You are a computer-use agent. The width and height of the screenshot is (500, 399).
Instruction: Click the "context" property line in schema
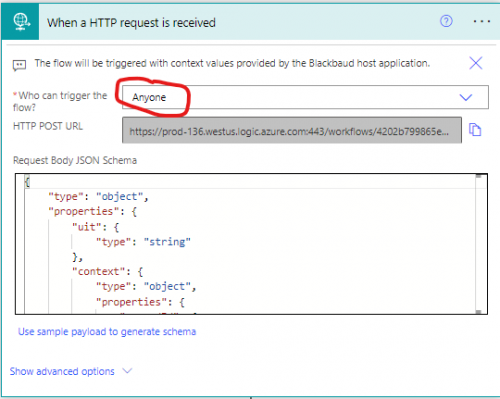coord(108,271)
